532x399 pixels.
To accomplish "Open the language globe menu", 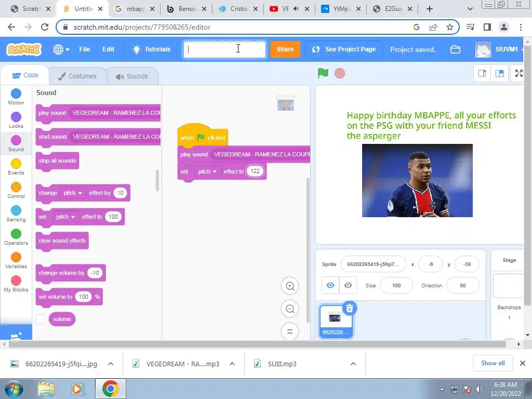I will pyautogui.click(x=61, y=49).
